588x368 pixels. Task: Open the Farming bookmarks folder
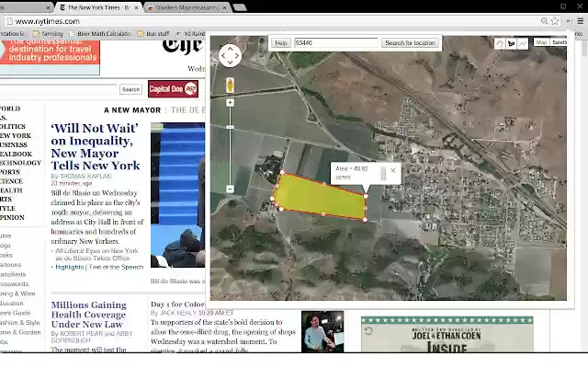coord(48,34)
